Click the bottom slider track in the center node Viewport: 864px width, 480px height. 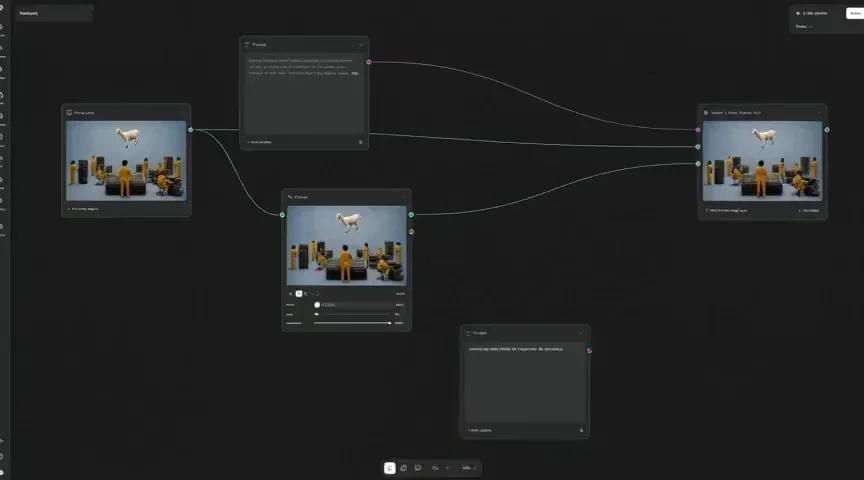pos(353,323)
